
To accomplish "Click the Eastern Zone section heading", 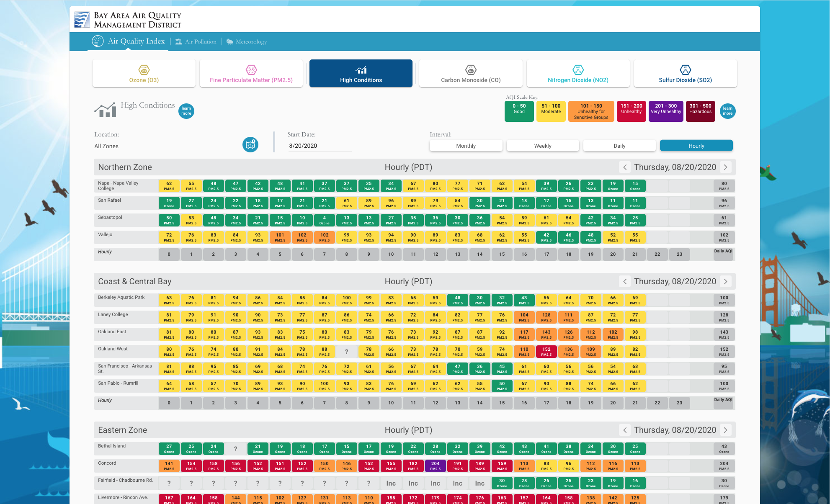I will point(122,430).
